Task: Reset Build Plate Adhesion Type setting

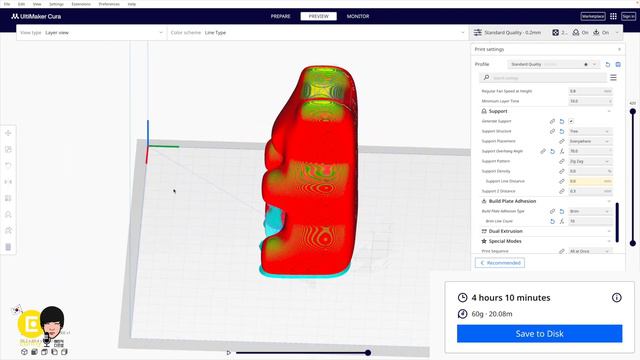Action: click(x=562, y=211)
